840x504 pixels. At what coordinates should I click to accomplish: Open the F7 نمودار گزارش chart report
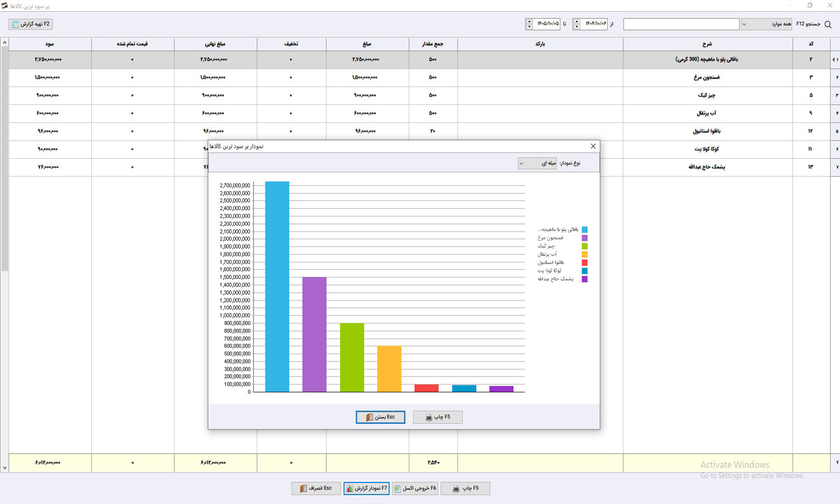[x=366, y=489]
